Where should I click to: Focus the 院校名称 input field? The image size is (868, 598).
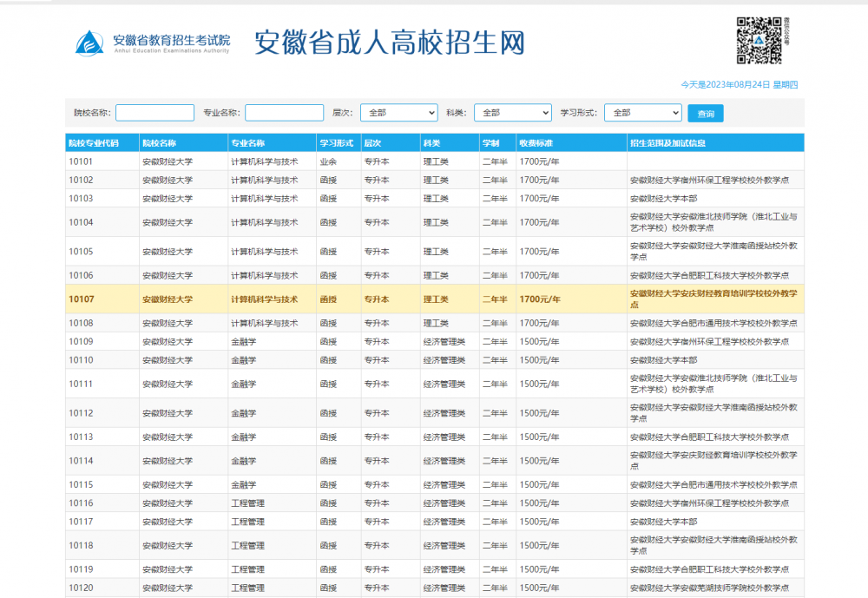[x=155, y=113]
